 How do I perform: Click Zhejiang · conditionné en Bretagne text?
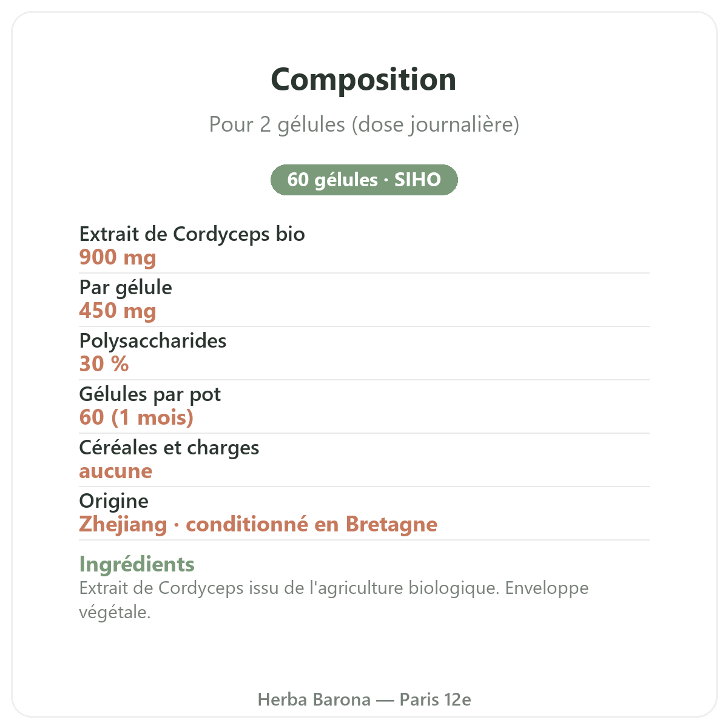pyautogui.click(x=258, y=524)
